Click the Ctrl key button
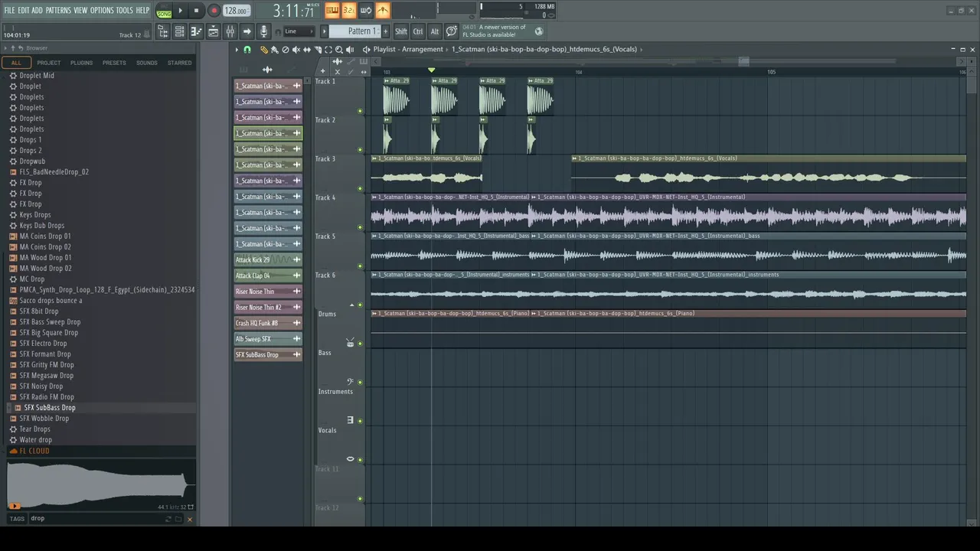 (418, 31)
